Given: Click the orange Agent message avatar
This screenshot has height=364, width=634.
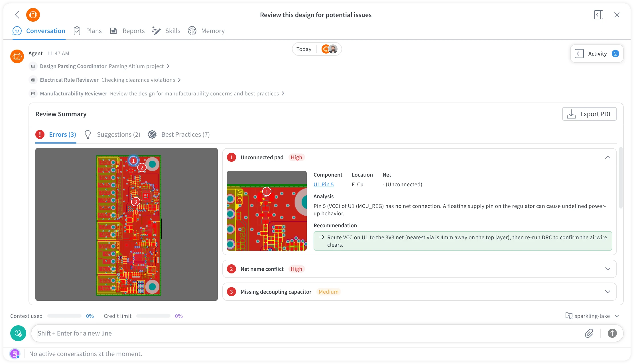Looking at the screenshot, I should coord(17,56).
